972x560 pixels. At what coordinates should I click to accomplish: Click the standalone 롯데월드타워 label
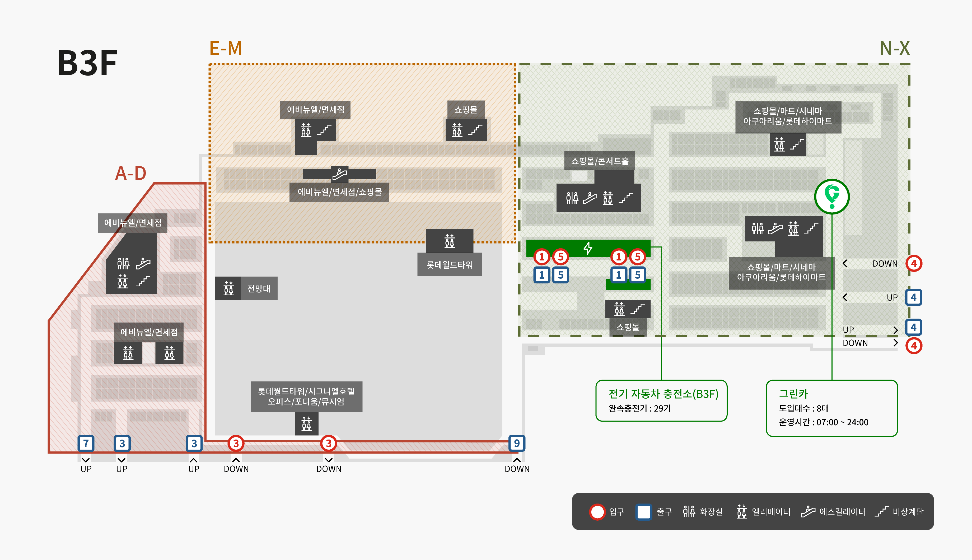click(x=450, y=265)
